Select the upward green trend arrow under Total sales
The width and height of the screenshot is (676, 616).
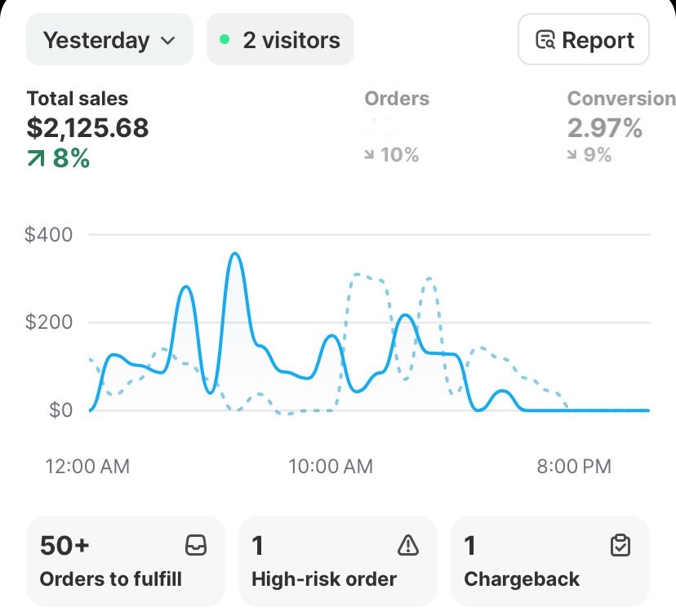[x=36, y=159]
